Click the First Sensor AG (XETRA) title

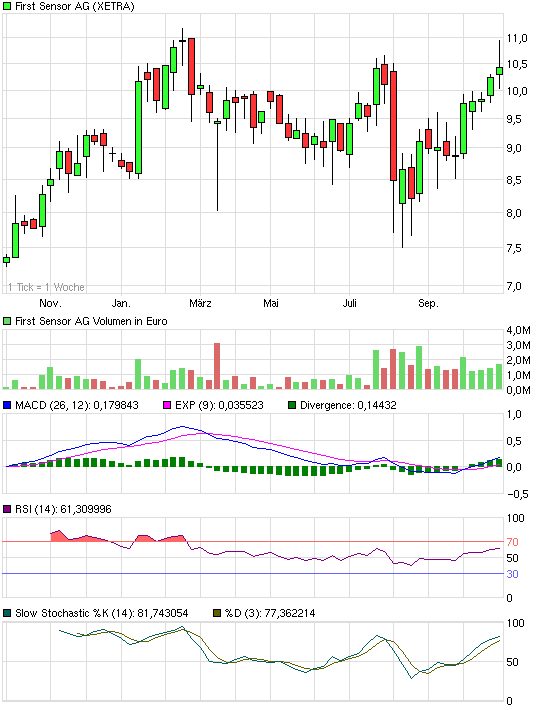click(75, 6)
